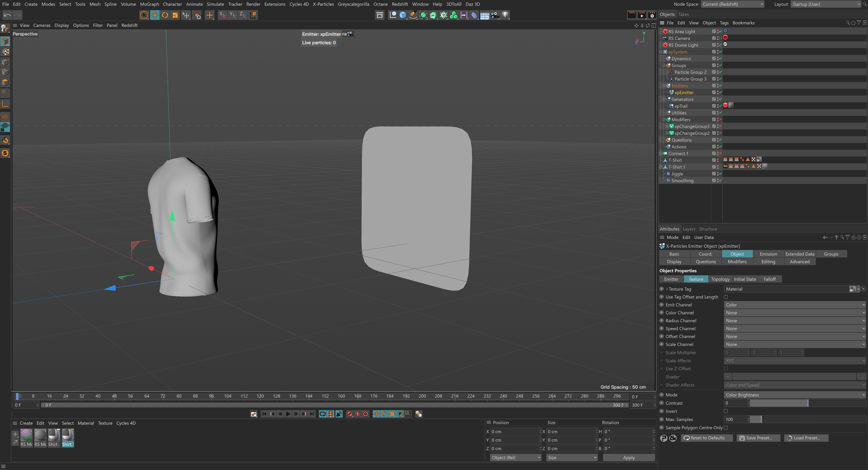Switch to the Topology sub-tab
Screen dimensions: 868x470
(x=720, y=279)
